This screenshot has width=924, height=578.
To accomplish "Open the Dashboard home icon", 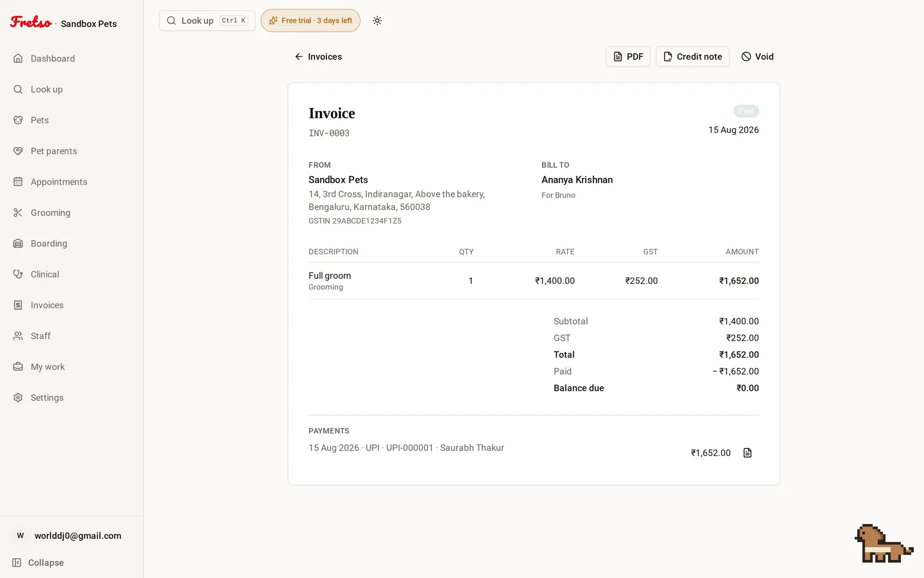I will click(x=18, y=59).
